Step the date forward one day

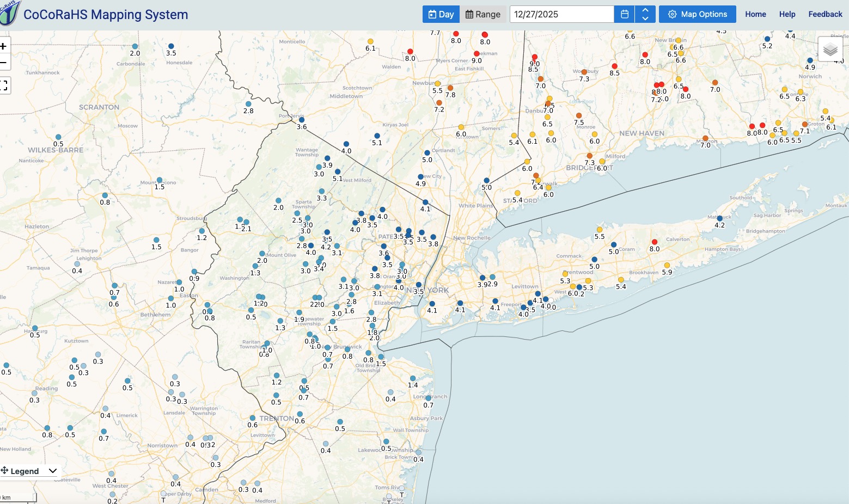point(645,10)
